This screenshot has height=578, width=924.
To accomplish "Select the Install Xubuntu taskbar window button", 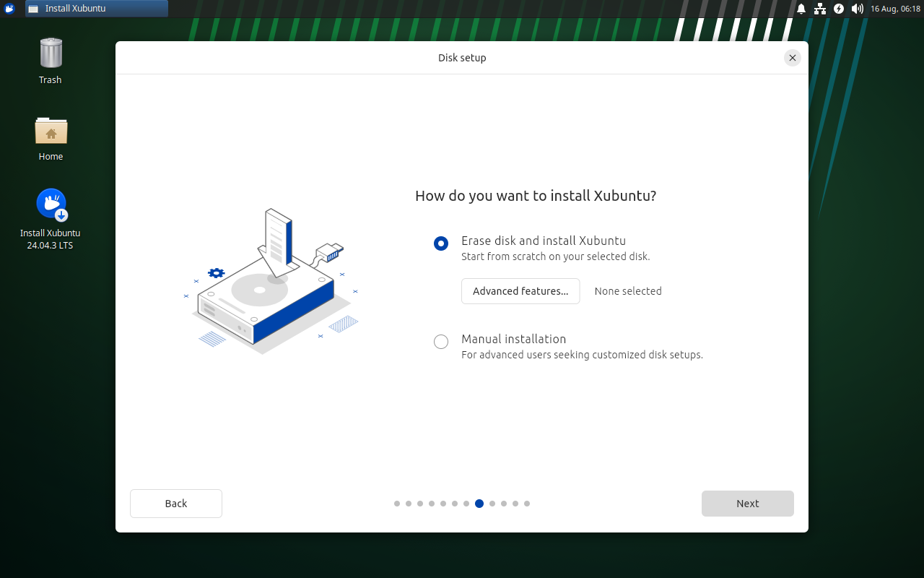I will point(97,9).
